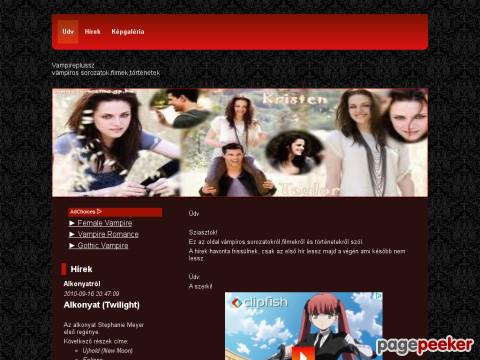Open the Hírek menu item
This screenshot has height=360, width=480.
click(x=92, y=32)
